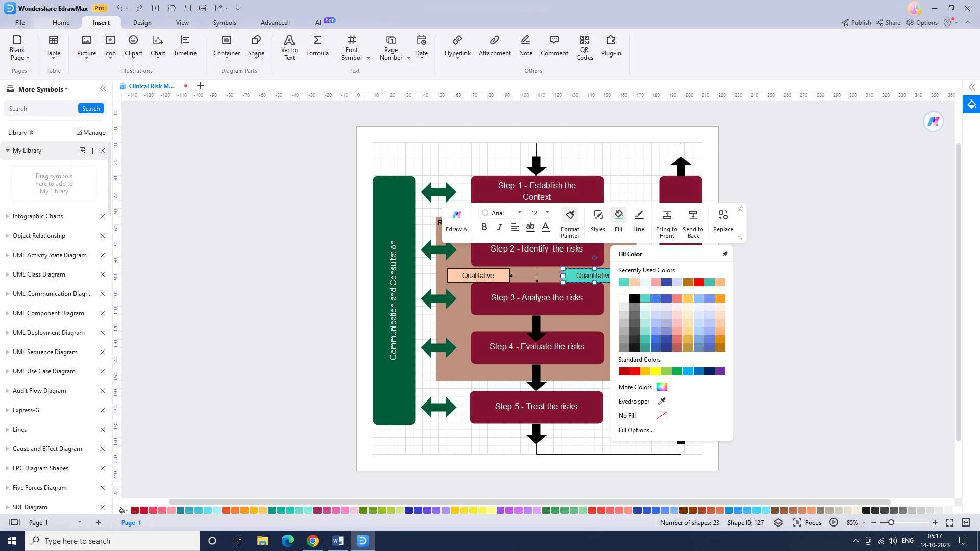Screen dimensions: 980x551
Task: Pin the Fill Color panel
Action: pos(725,254)
